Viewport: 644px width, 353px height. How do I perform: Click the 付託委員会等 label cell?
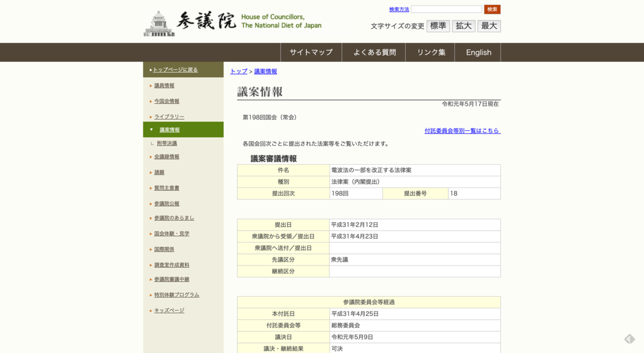pos(283,325)
